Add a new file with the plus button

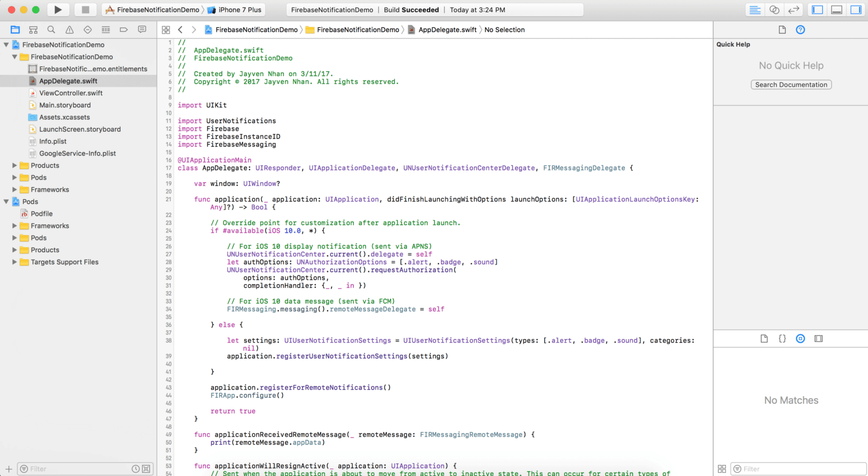click(9, 469)
